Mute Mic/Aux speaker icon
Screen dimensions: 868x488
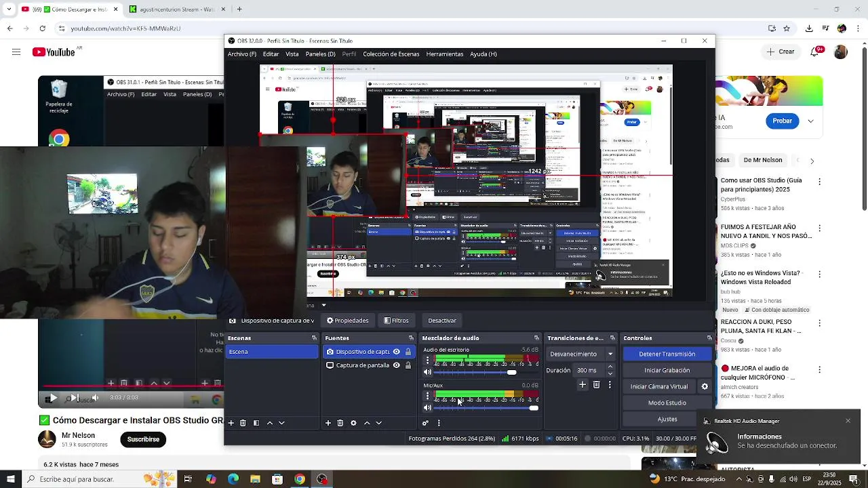(427, 407)
